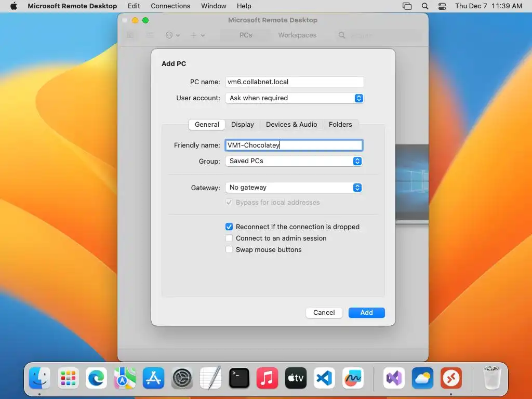Click the PC name input field
Image resolution: width=532 pixels, height=399 pixels.
pos(295,82)
